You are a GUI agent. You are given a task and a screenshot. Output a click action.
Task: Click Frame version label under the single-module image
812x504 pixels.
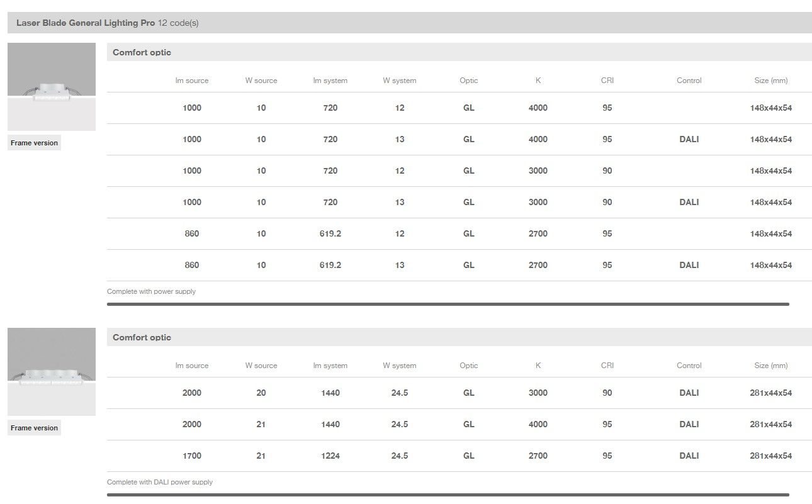coord(34,143)
